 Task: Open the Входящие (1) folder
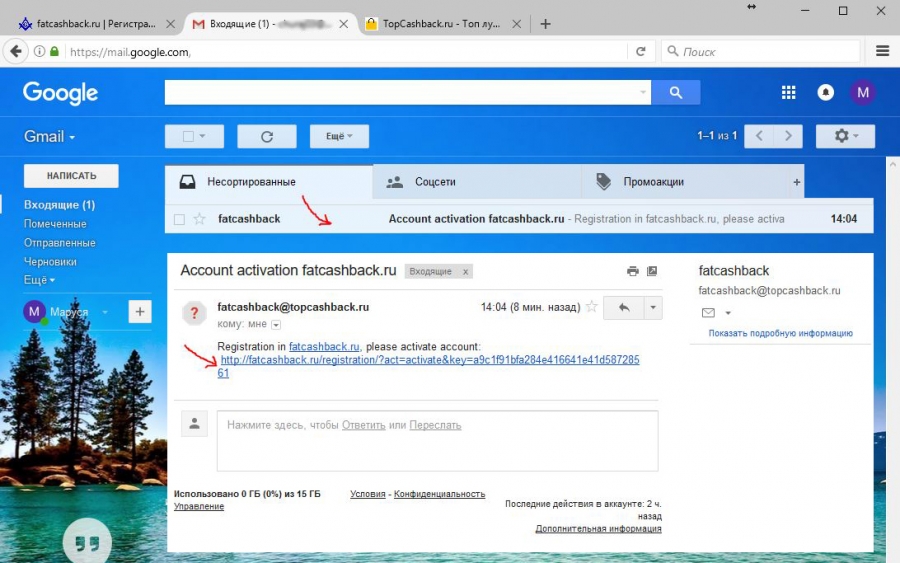click(59, 205)
